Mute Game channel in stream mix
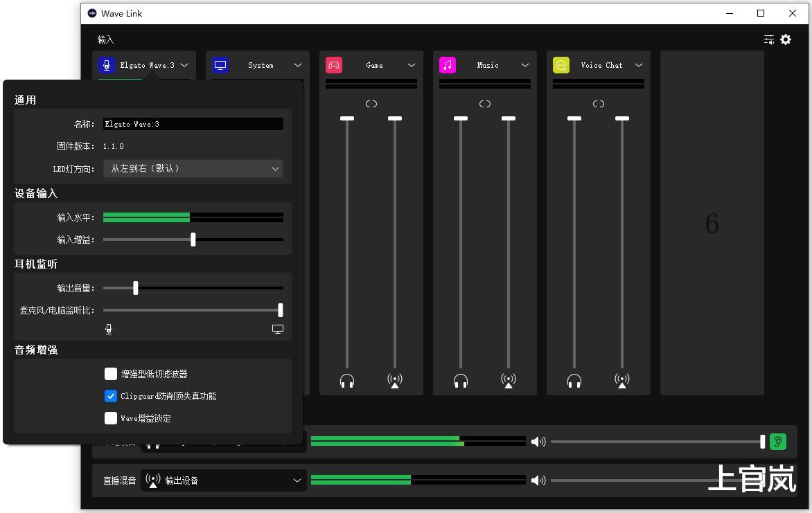 pyautogui.click(x=395, y=381)
